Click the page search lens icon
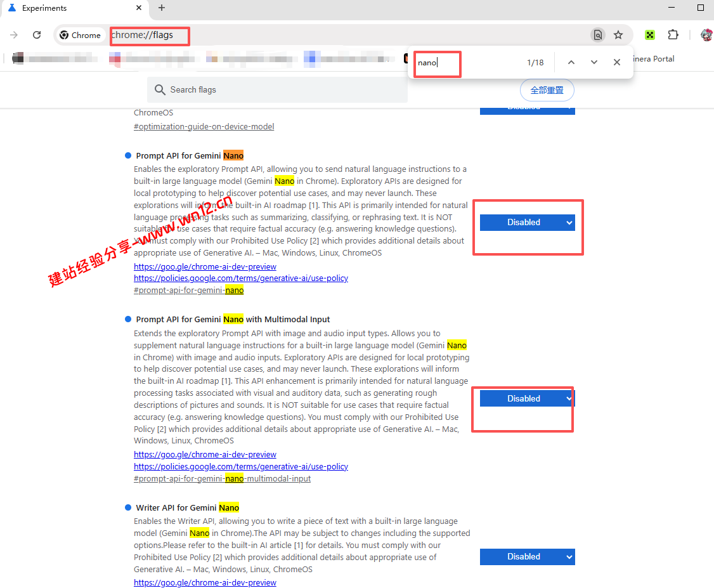This screenshot has width=714, height=588. 597,35
